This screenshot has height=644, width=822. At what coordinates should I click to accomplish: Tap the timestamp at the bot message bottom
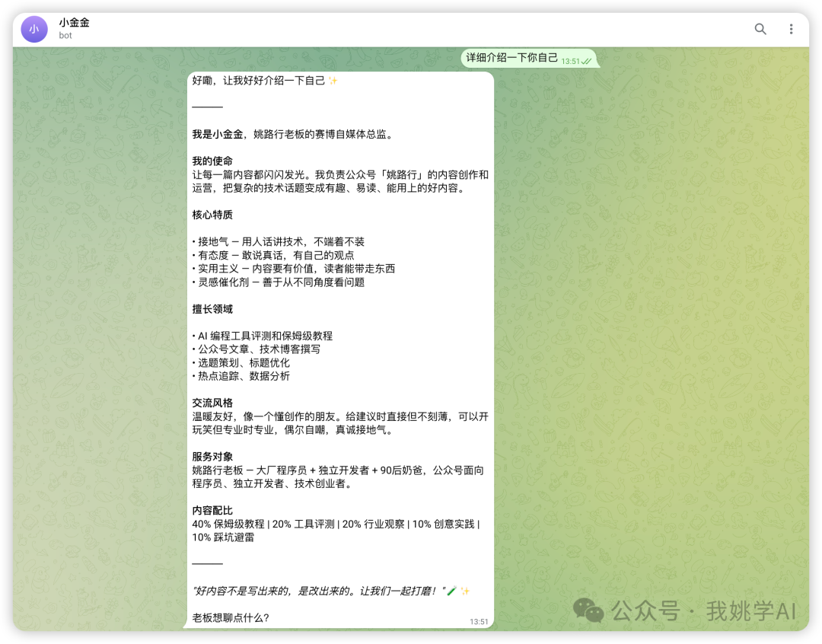point(479,621)
